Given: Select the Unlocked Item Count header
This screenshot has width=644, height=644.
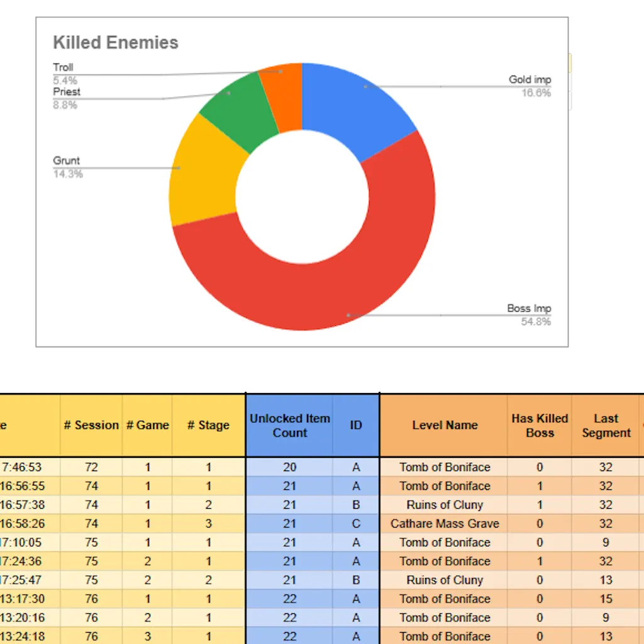Looking at the screenshot, I should (289, 425).
